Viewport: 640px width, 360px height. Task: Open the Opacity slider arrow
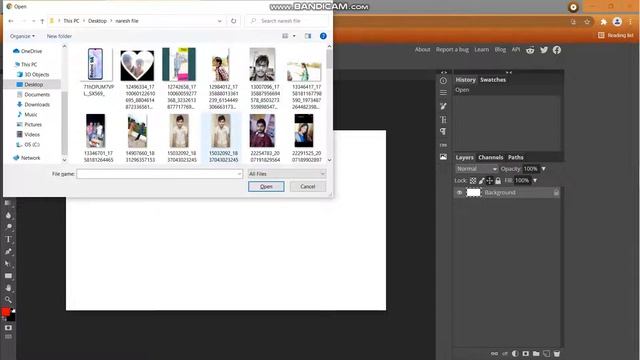point(543,169)
